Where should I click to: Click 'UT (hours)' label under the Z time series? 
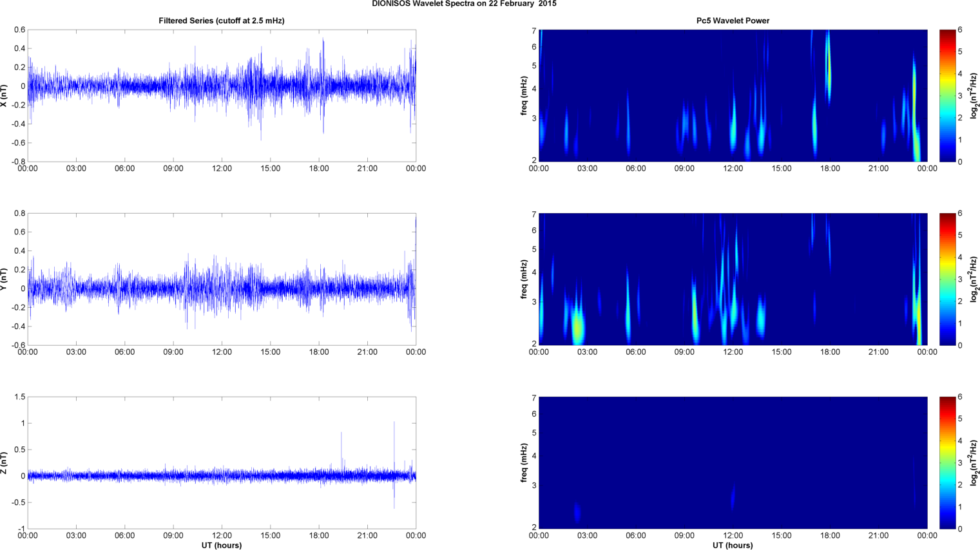click(222, 545)
